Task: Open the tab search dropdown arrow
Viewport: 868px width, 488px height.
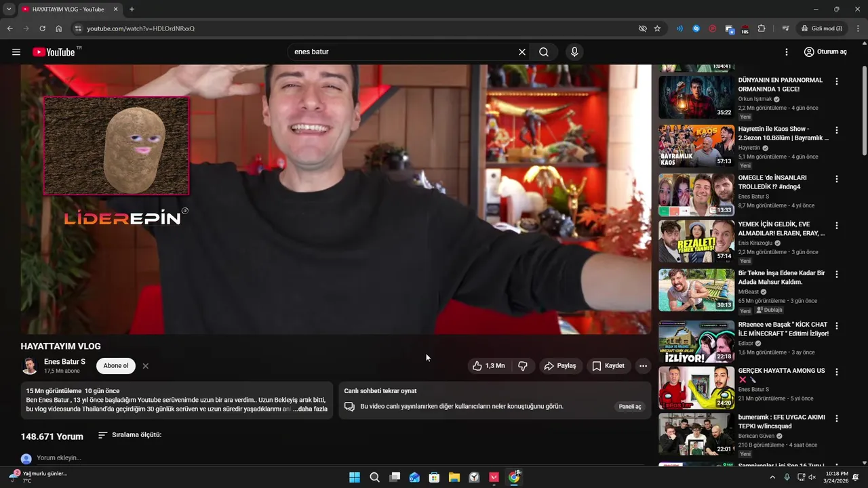Action: (x=9, y=9)
